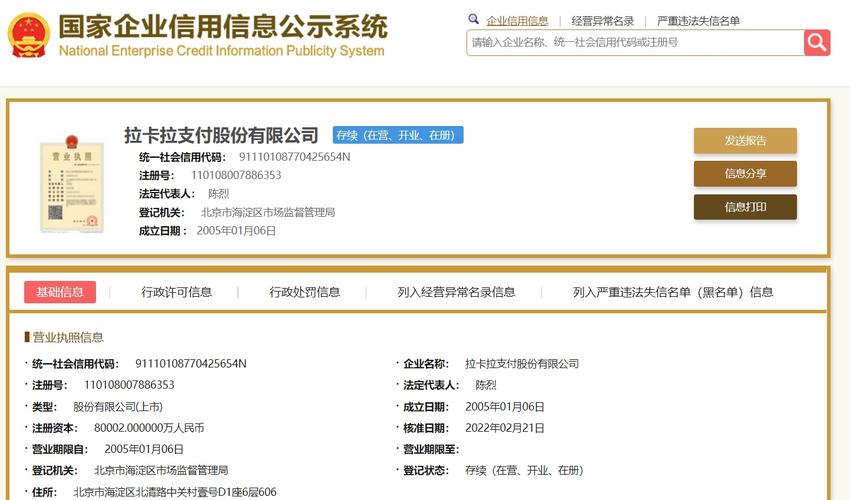Click address 北京市海淀区北清路中关村壹号D1座6层606
This screenshot has height=500, width=850.
[x=175, y=492]
